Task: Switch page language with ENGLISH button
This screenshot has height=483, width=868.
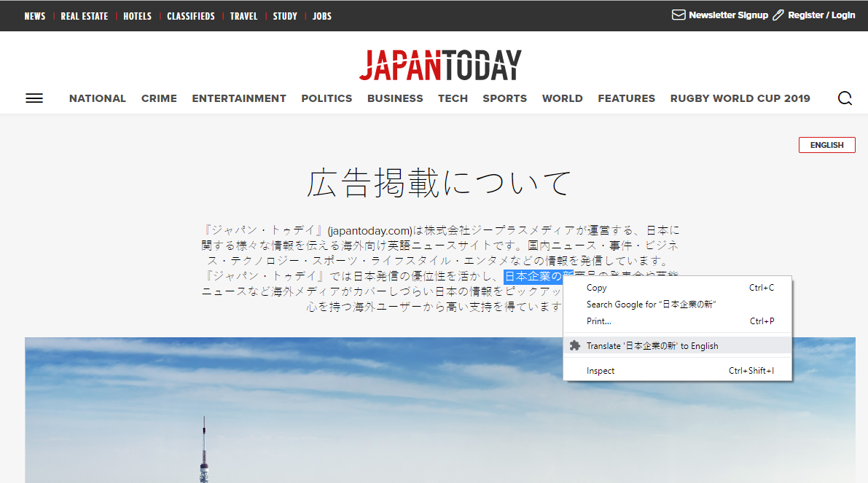Action: (x=826, y=145)
